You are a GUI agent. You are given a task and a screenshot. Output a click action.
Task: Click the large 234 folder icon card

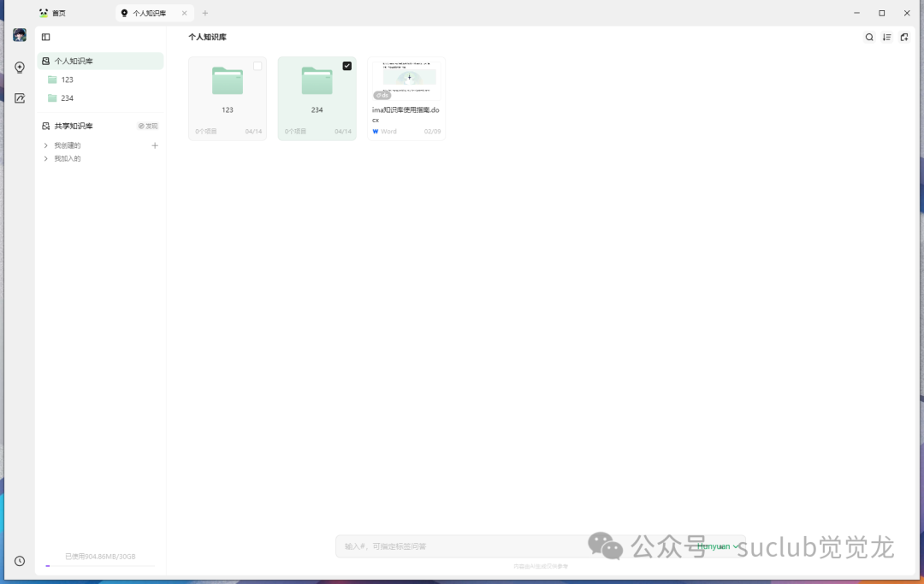317,80
